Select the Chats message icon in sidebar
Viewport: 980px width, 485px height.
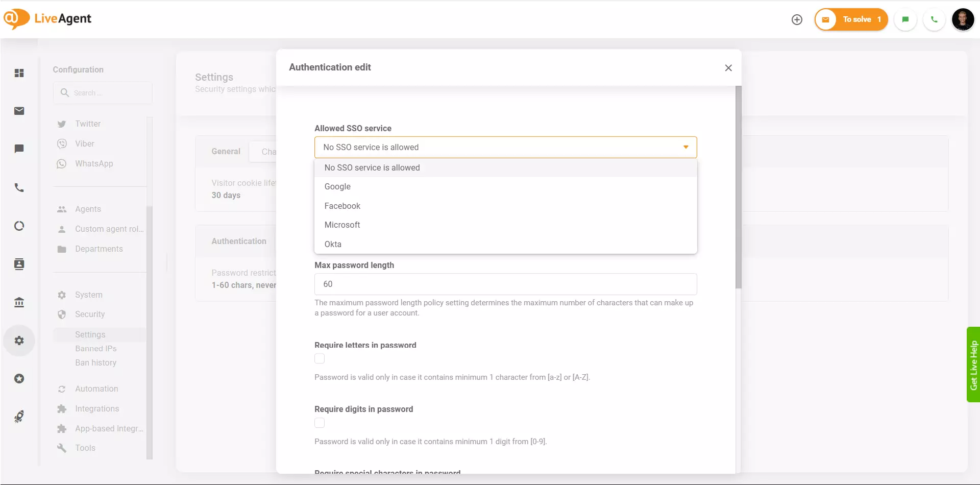click(x=19, y=149)
